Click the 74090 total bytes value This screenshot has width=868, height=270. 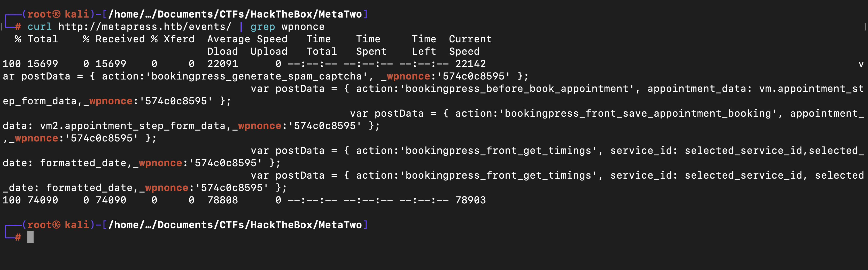coord(42,200)
